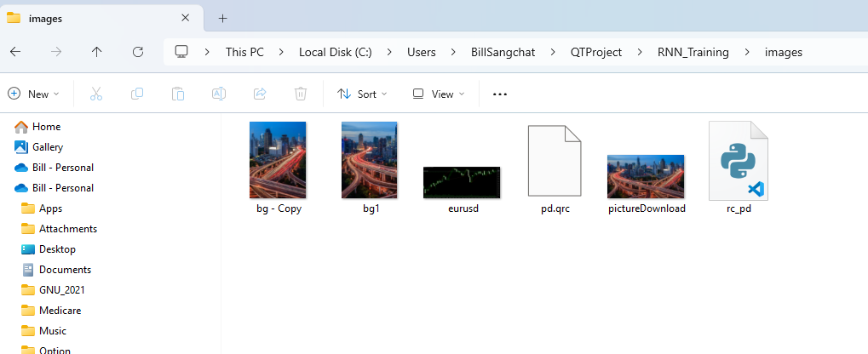
Task: Open the View layout dropdown
Action: tap(439, 94)
